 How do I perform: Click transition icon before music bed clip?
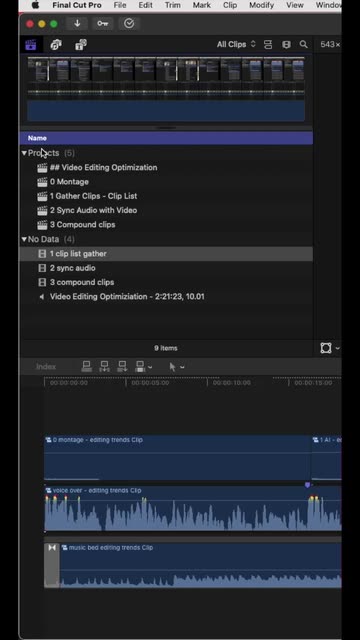click(x=52, y=548)
